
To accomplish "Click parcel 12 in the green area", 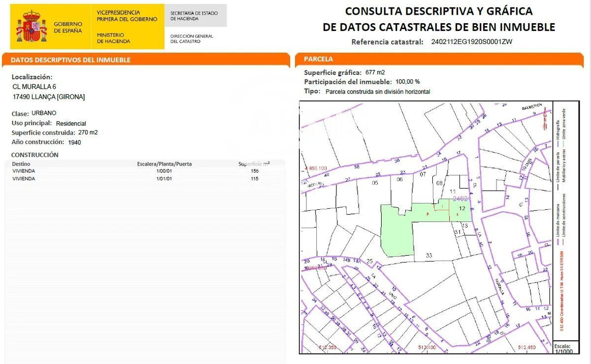I will click(461, 209).
